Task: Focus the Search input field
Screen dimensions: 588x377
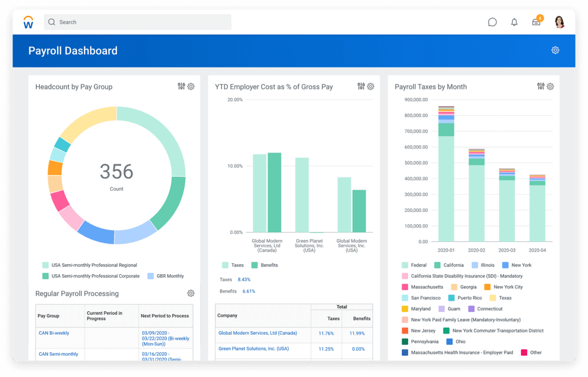Action: pyautogui.click(x=138, y=22)
